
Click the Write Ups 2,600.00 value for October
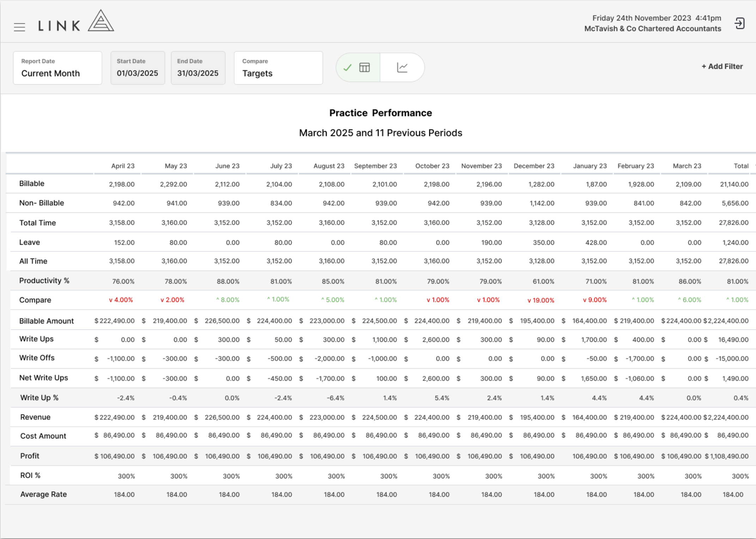pyautogui.click(x=436, y=339)
